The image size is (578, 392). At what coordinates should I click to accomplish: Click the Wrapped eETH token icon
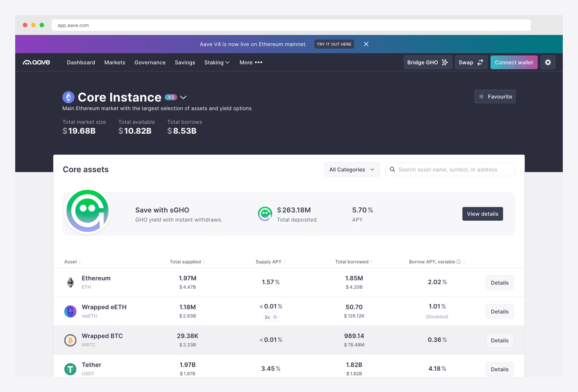70,311
